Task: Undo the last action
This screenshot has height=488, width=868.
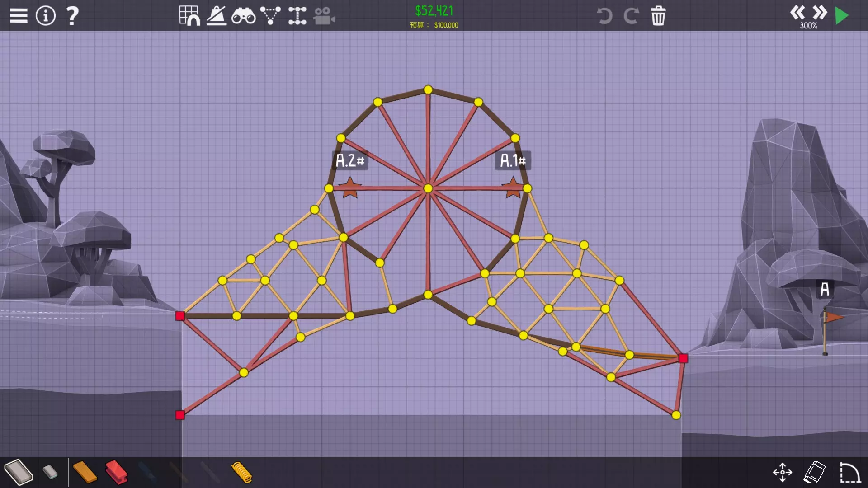Action: click(604, 16)
